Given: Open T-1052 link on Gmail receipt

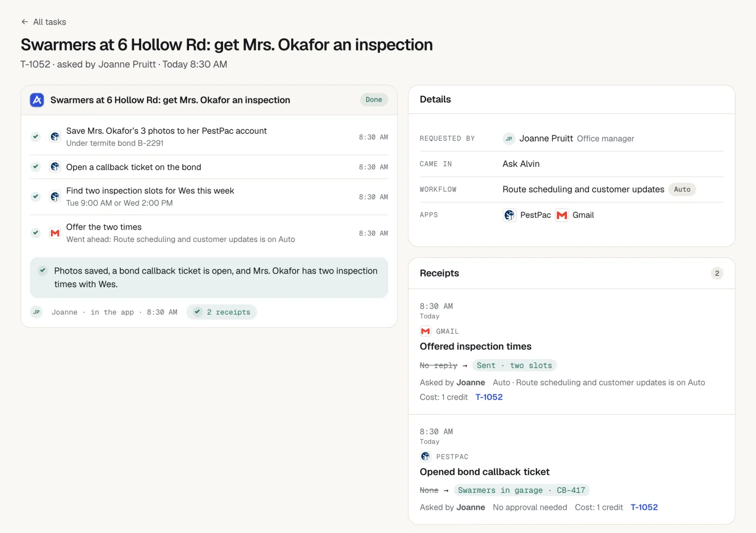Looking at the screenshot, I should coord(489,397).
